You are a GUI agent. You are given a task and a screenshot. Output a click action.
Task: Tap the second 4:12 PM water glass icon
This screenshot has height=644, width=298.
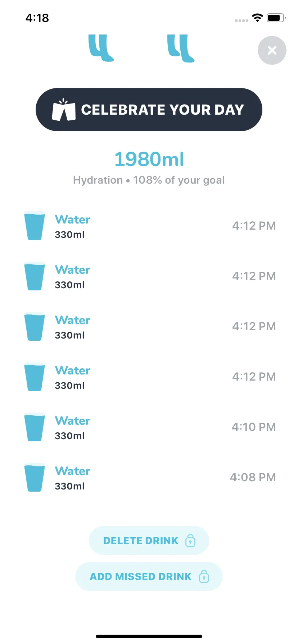pos(35,276)
